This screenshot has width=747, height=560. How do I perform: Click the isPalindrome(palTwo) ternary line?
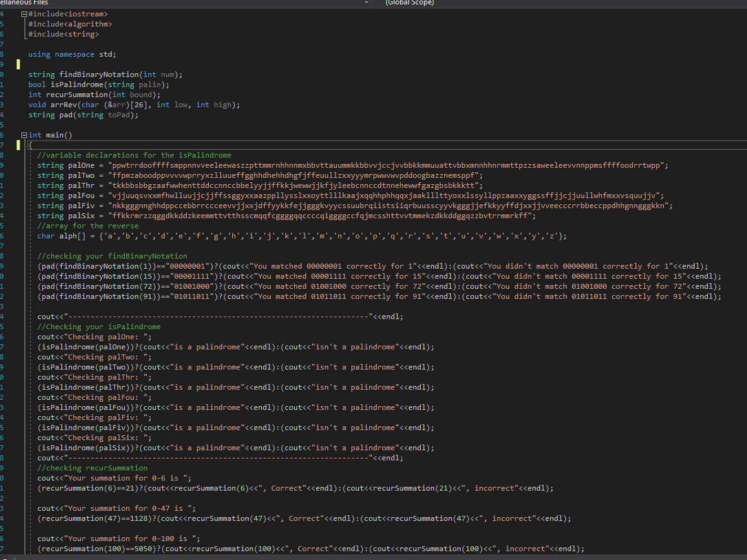(x=236, y=367)
